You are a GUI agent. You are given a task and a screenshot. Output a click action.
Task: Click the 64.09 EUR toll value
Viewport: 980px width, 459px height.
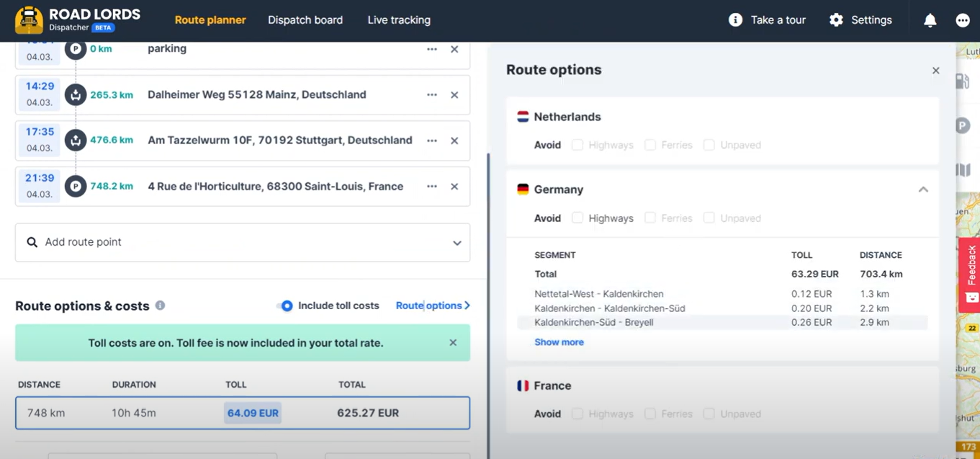pyautogui.click(x=252, y=413)
